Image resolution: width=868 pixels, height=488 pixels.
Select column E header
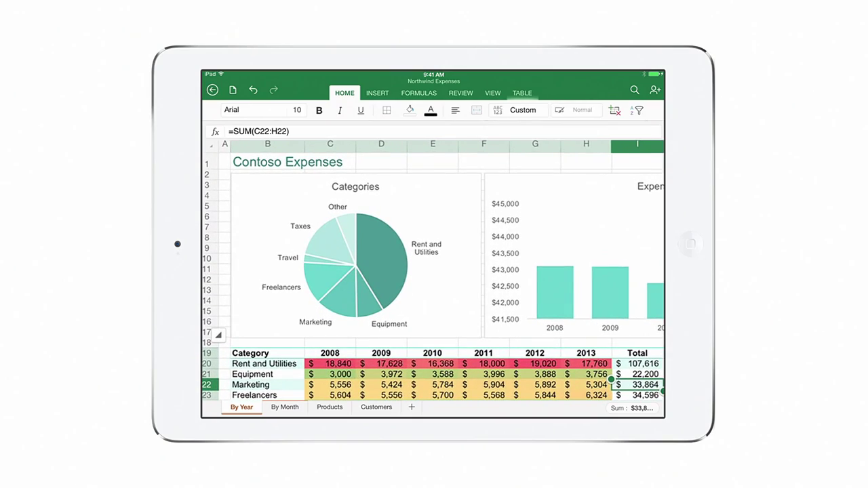pyautogui.click(x=433, y=144)
